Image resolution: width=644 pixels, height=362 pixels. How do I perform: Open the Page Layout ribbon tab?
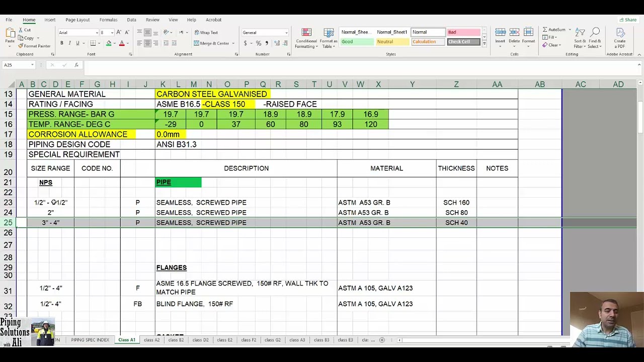tap(77, 20)
